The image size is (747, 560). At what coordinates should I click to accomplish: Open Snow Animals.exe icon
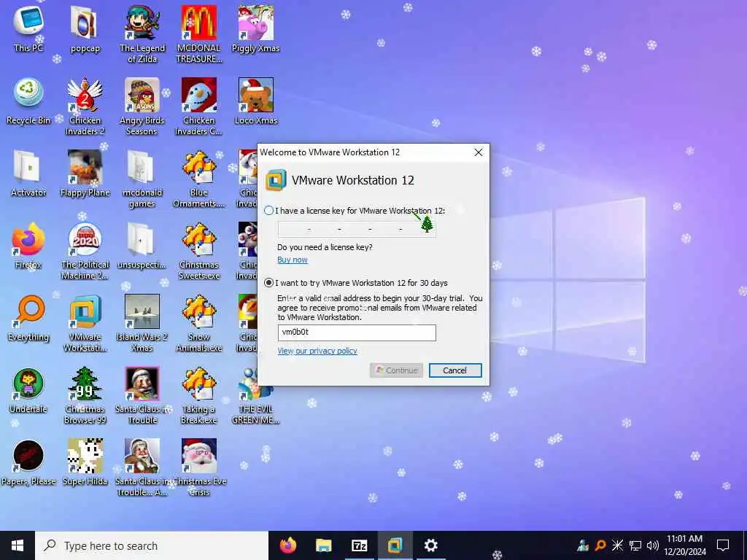(x=199, y=324)
